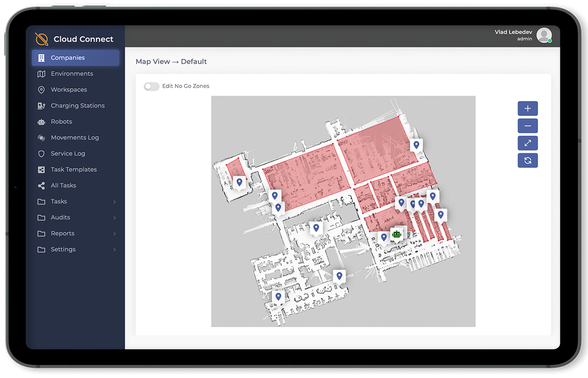588x378 pixels.
Task: Click the Cloud Connect logo icon
Action: coord(42,39)
